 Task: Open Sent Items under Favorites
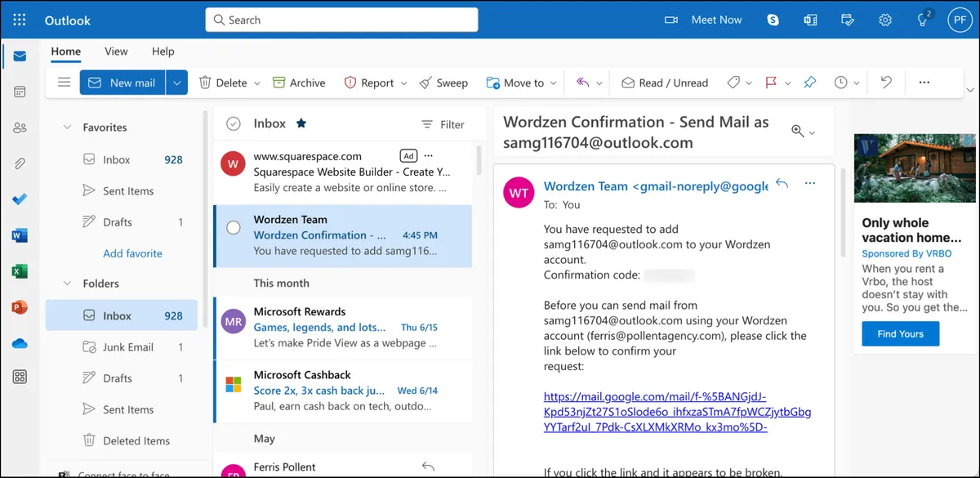122,191
